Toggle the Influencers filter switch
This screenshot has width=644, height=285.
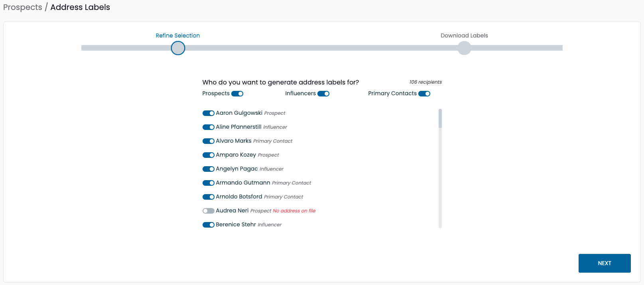coord(323,94)
